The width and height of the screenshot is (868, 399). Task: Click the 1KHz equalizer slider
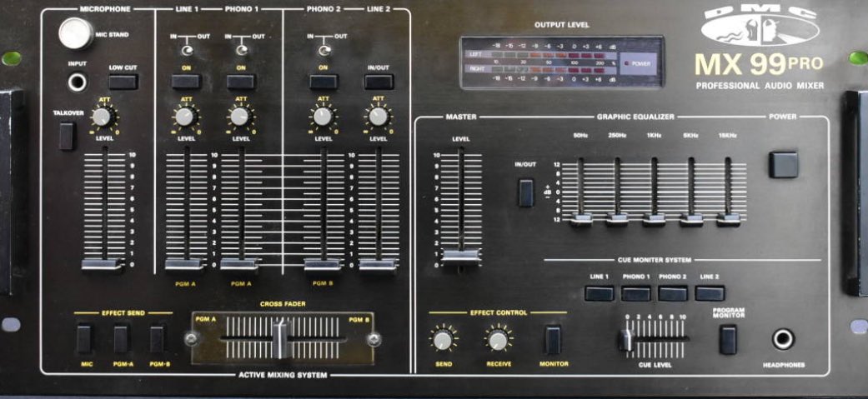[x=654, y=219]
